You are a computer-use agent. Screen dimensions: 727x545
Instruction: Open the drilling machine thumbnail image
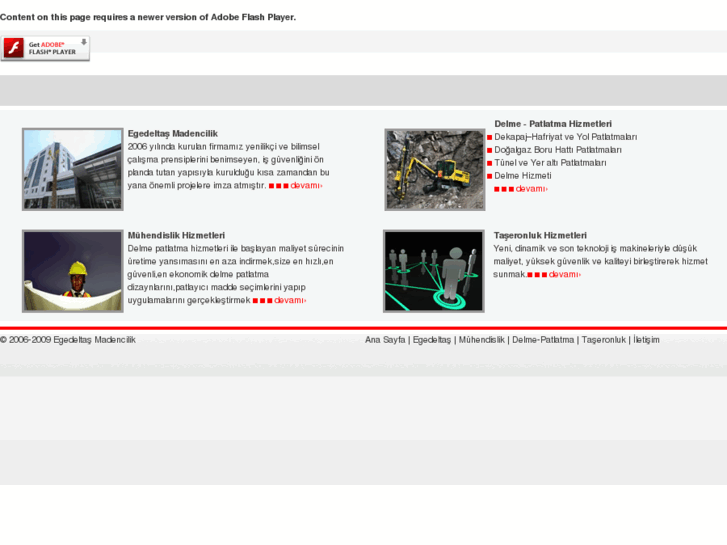click(x=435, y=170)
